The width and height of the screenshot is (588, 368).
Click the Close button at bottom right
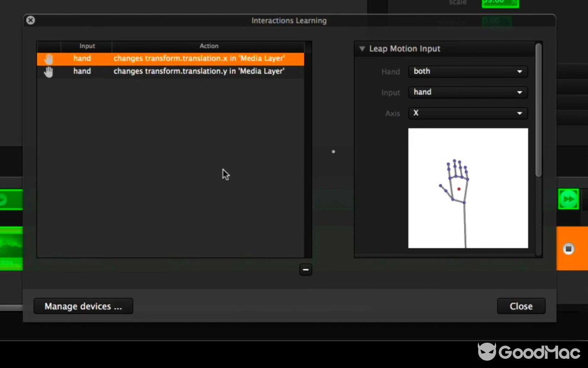coord(521,306)
